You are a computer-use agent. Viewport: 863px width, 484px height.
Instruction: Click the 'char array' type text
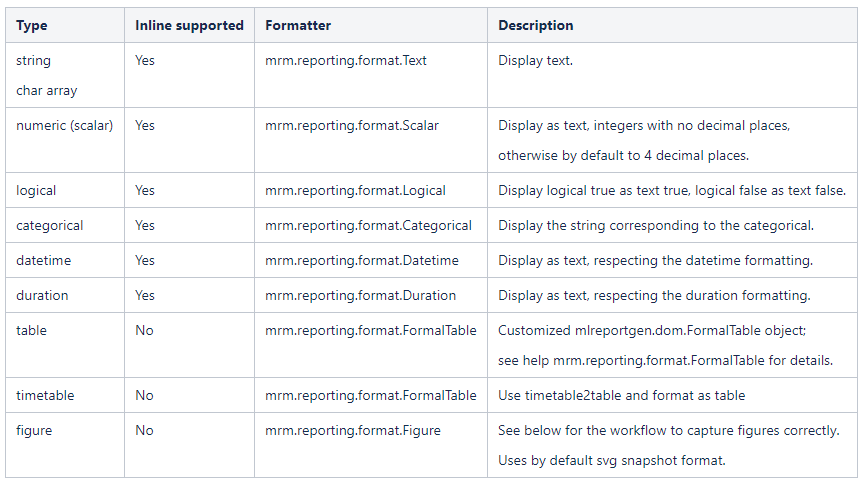click(x=46, y=90)
